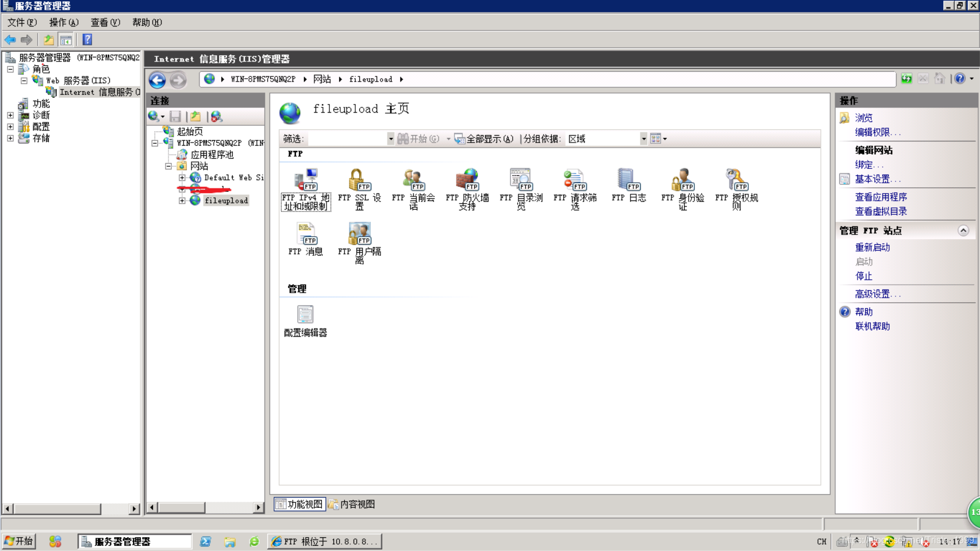Select 应用程序池 in connections tree
This screenshot has width=980, height=551.
tap(212, 155)
